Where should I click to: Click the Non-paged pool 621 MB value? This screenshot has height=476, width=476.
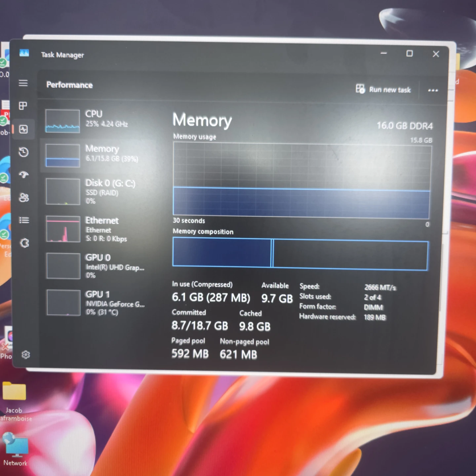[x=238, y=355]
